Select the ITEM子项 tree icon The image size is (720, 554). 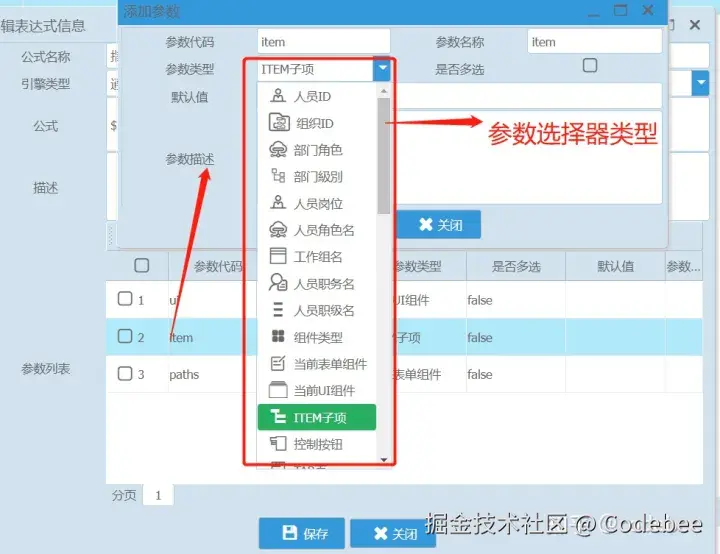278,417
